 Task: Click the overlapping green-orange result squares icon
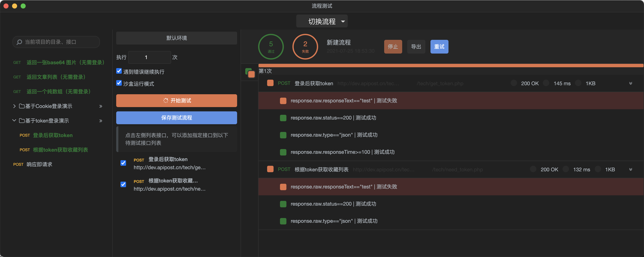click(x=250, y=73)
